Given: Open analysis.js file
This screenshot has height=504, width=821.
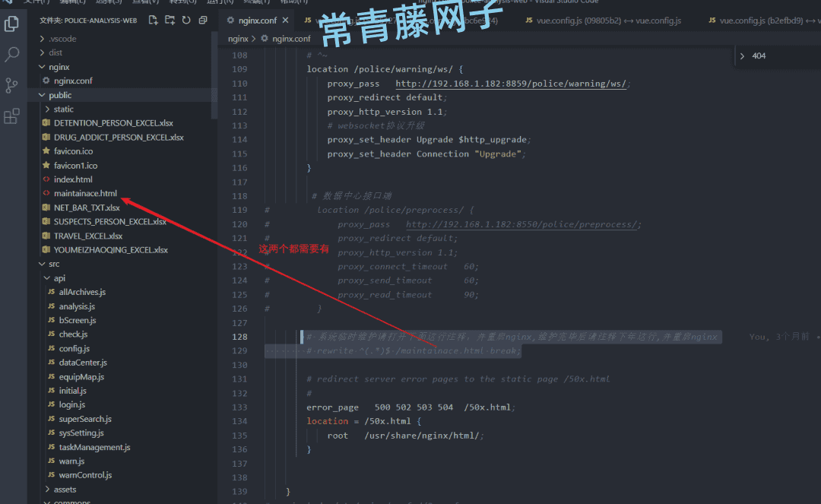Looking at the screenshot, I should [x=77, y=306].
